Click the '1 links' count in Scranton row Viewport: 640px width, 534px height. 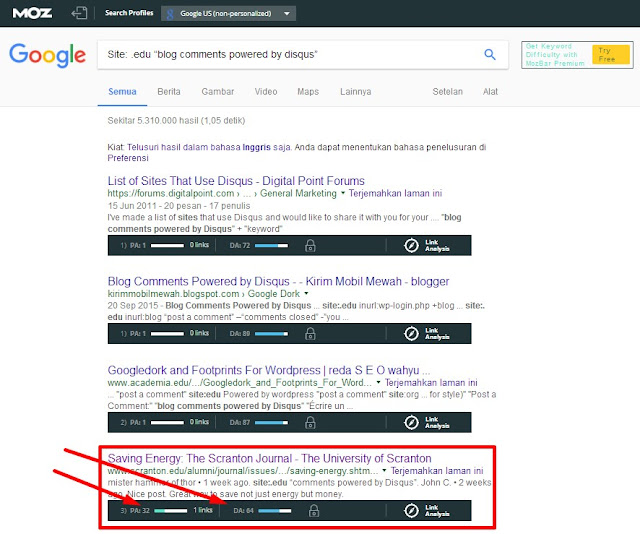click(203, 510)
